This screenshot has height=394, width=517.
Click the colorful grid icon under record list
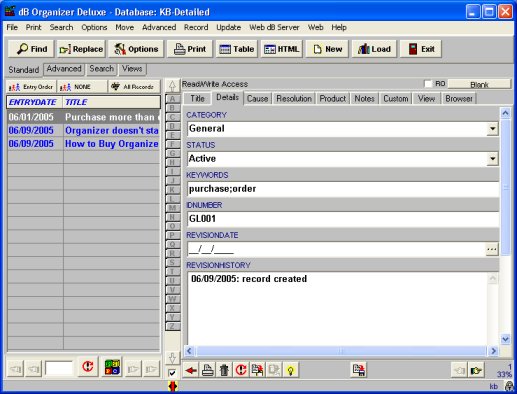pyautogui.click(x=112, y=367)
